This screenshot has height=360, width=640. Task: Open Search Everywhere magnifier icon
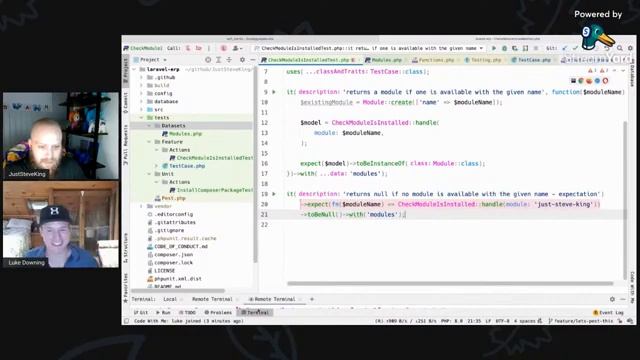tap(620, 48)
